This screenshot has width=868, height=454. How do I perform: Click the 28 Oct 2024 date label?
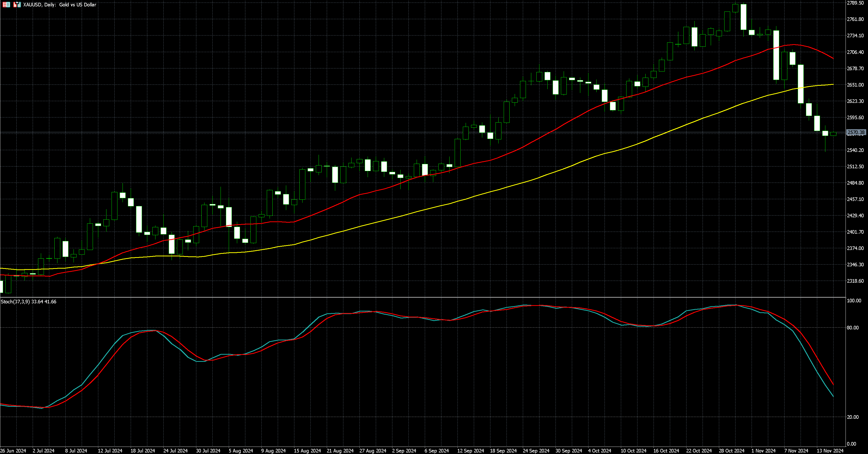[731, 451]
